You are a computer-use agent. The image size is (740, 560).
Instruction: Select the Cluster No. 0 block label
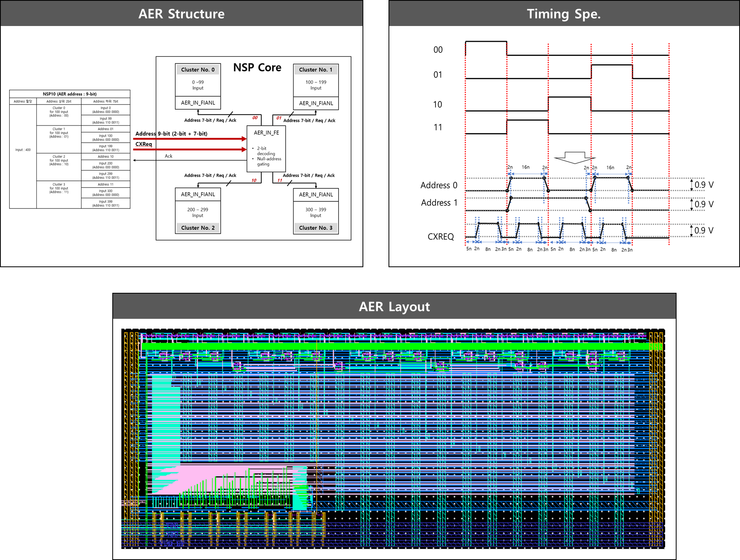198,70
